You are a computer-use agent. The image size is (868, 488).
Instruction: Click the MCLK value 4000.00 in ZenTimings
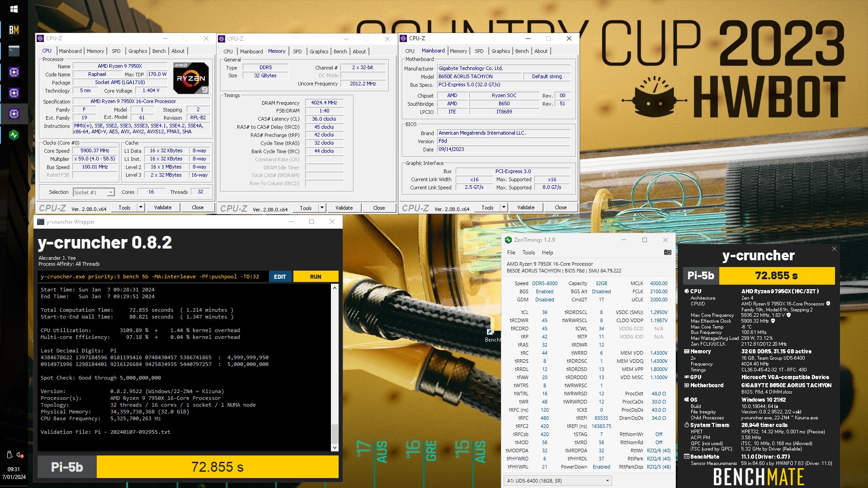pos(659,283)
